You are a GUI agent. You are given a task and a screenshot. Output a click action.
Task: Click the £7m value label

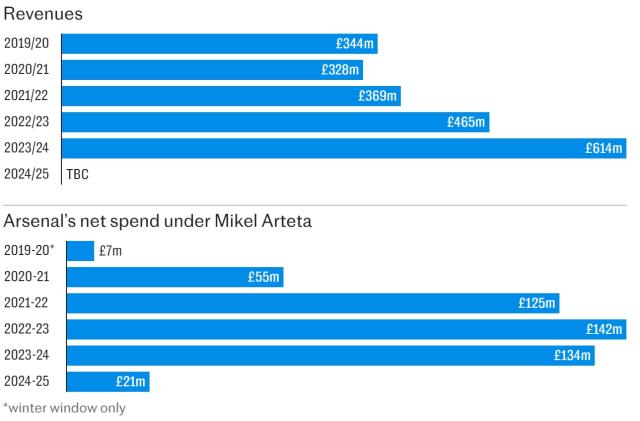[110, 251]
